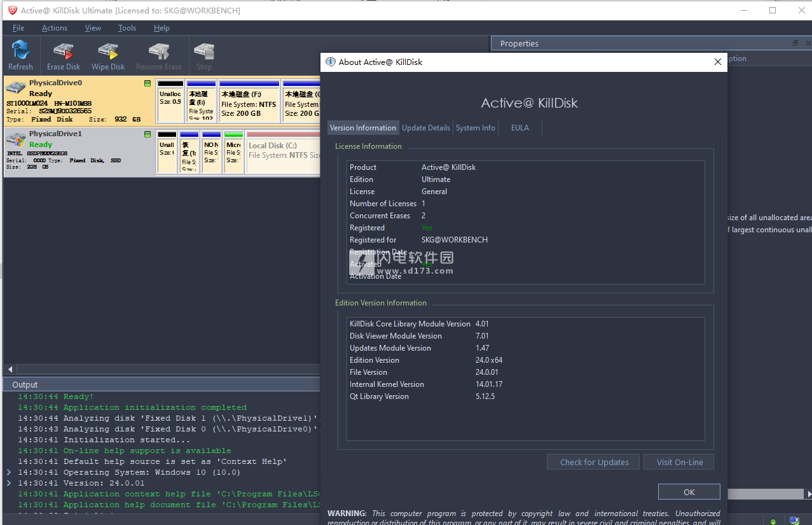Click the Visit On-Line button
Viewport: 812px width, 525px height.
pyautogui.click(x=680, y=462)
